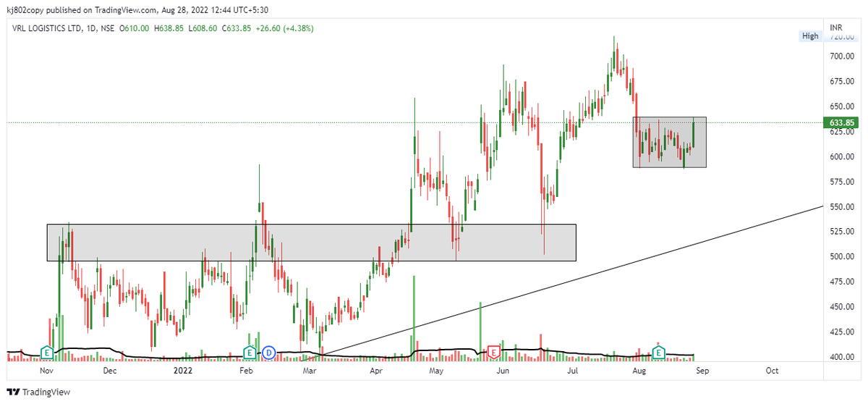Select the wide gray 500-530 zone rectangle
Screen dimensions: 868x404
click(x=311, y=243)
